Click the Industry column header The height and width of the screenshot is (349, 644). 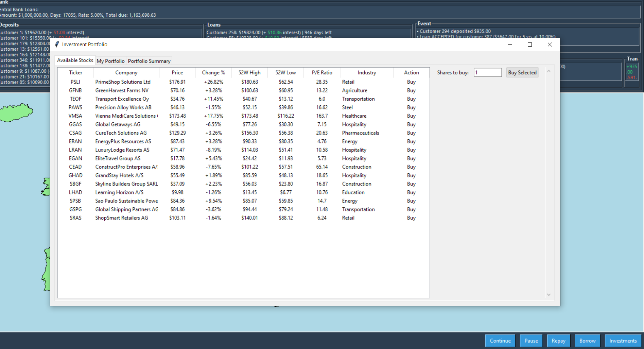[x=367, y=72]
